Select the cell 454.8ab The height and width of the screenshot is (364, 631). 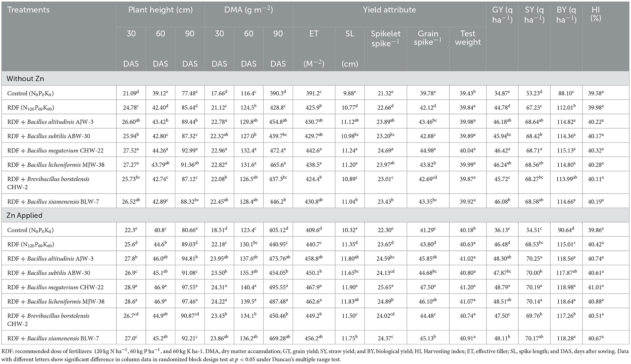pyautogui.click(x=278, y=122)
